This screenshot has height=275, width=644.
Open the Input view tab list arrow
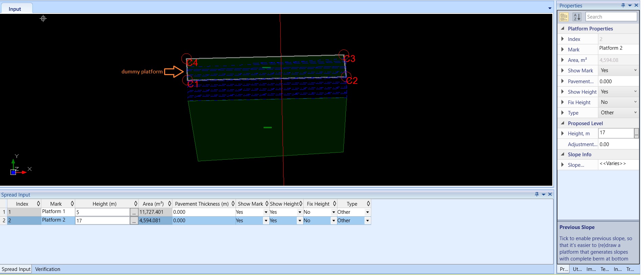coord(550,8)
